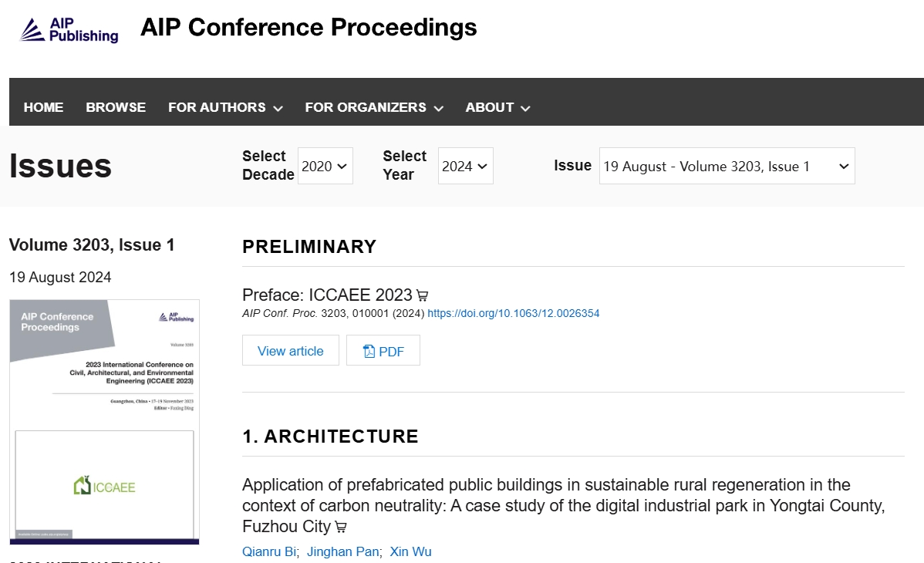This screenshot has height=563, width=924.
Task: Click the Issues page heading
Action: coord(61,166)
